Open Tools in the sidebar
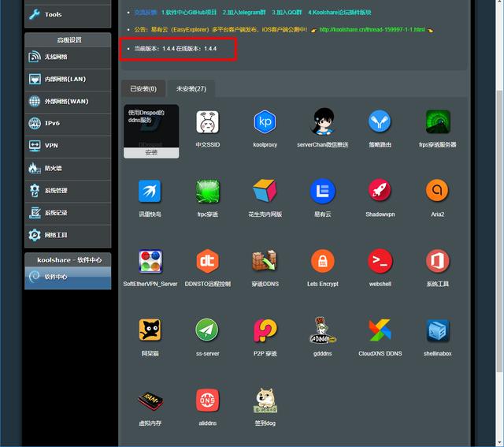Viewport: 504px width, 447px height. pos(68,14)
